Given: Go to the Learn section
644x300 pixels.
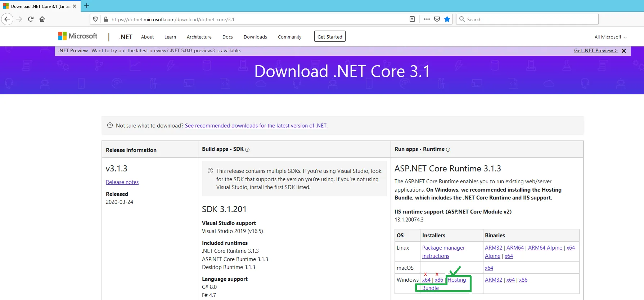Looking at the screenshot, I should pos(170,37).
